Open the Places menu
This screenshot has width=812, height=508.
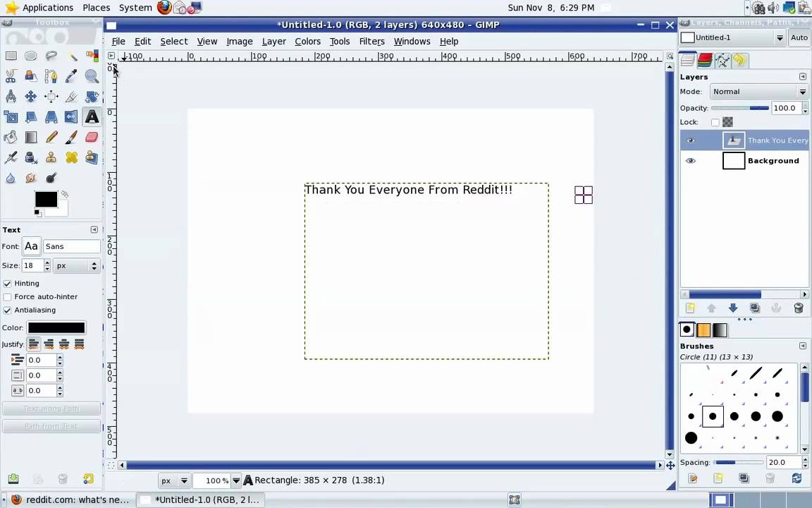click(97, 8)
